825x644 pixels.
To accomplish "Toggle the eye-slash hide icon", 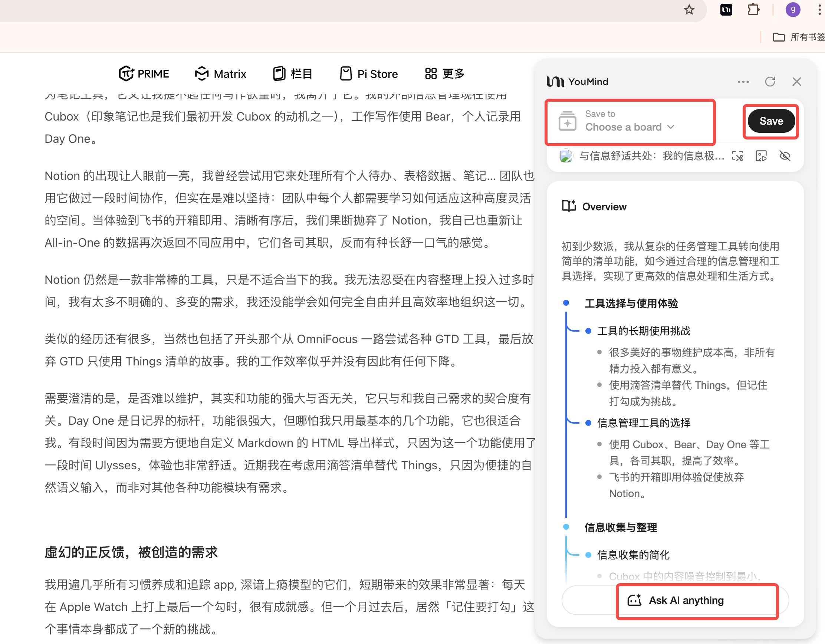I will click(x=785, y=155).
